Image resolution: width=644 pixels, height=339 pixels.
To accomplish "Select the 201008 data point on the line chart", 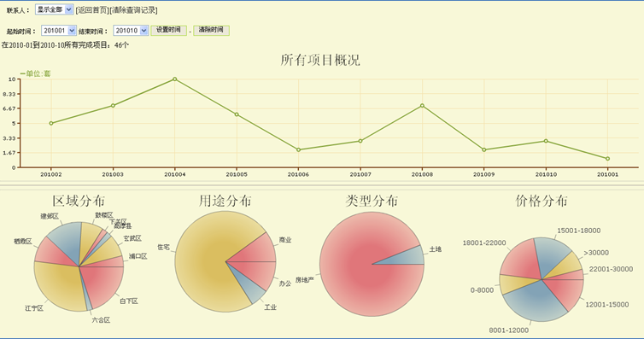I will (422, 106).
